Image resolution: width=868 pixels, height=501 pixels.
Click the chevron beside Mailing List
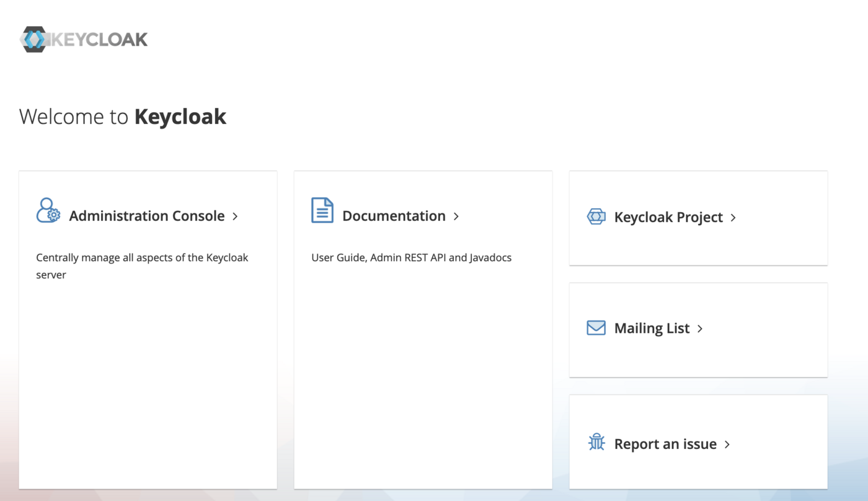click(x=700, y=329)
